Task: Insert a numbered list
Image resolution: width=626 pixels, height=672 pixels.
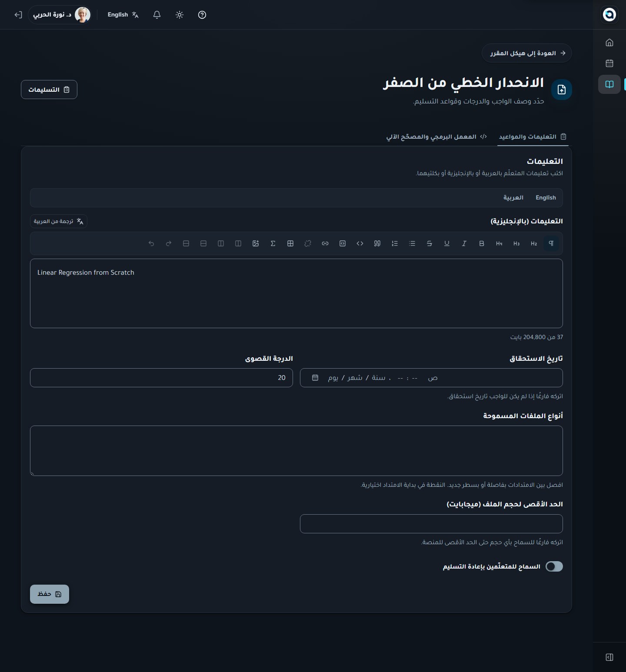Action: coord(395,243)
